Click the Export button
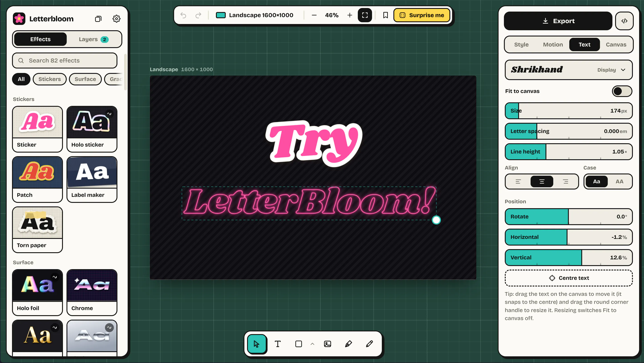Screen dimensions: 644x363 (x=558, y=21)
